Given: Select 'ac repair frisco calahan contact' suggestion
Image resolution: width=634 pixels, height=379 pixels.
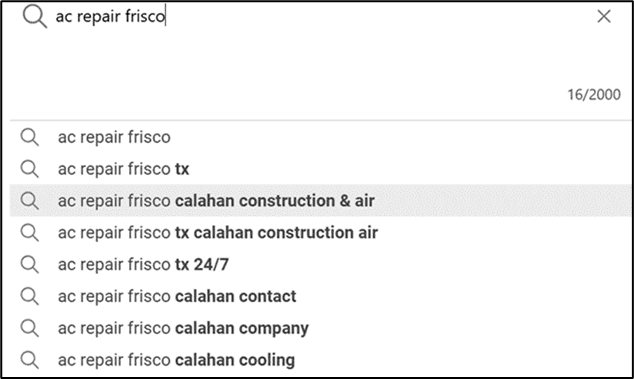Looking at the screenshot, I should click(321, 296).
